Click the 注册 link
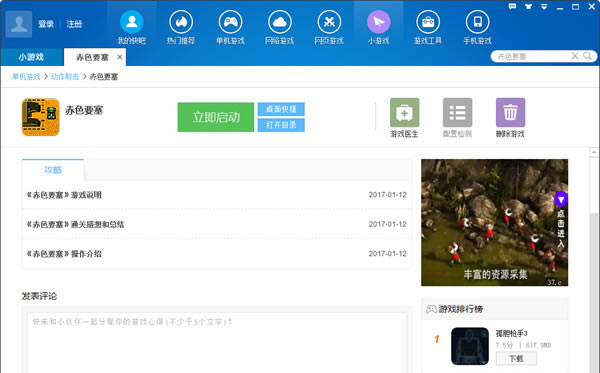 click(74, 24)
